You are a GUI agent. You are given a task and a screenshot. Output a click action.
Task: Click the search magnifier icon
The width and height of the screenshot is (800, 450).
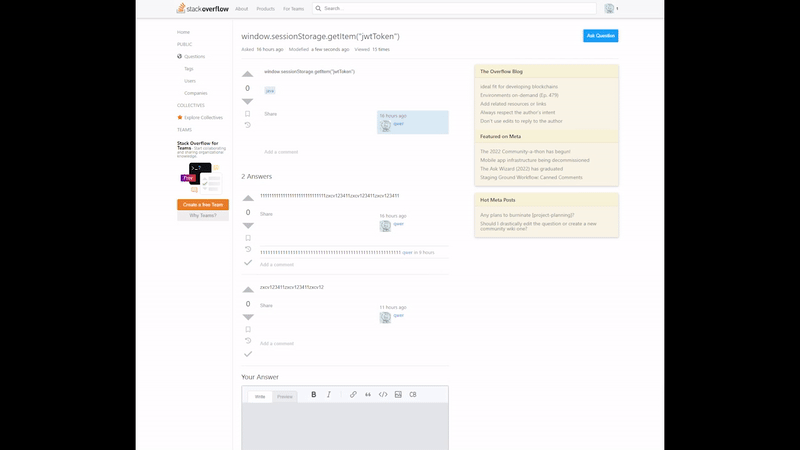(x=318, y=8)
